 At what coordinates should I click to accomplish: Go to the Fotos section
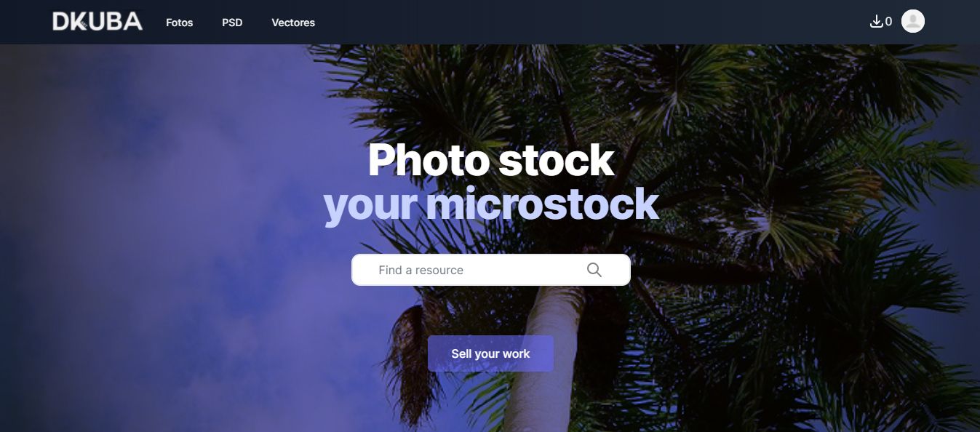point(180,23)
